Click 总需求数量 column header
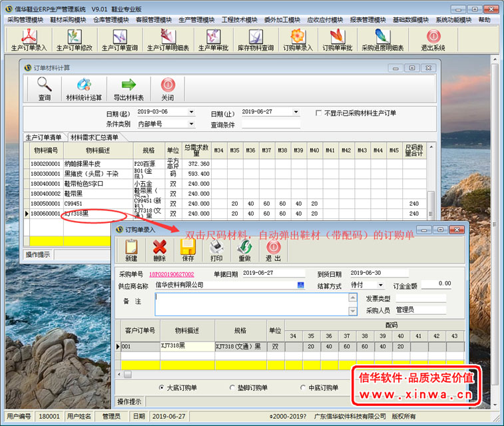 coord(196,150)
